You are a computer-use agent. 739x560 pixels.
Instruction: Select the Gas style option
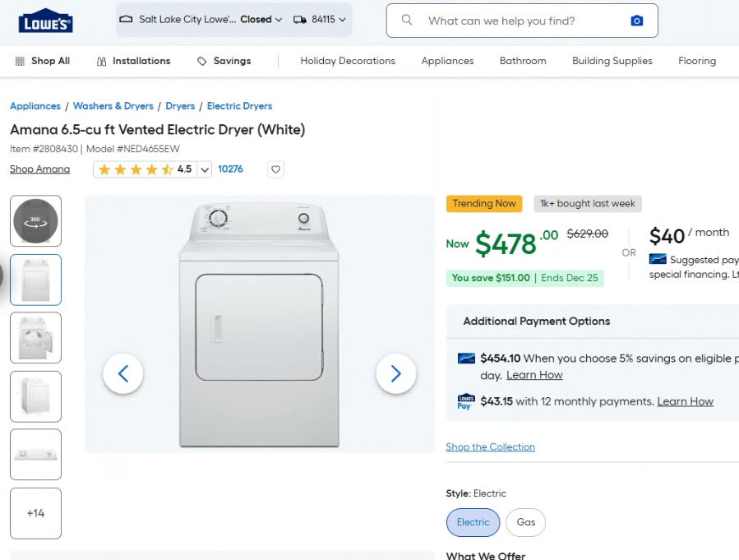(x=525, y=522)
